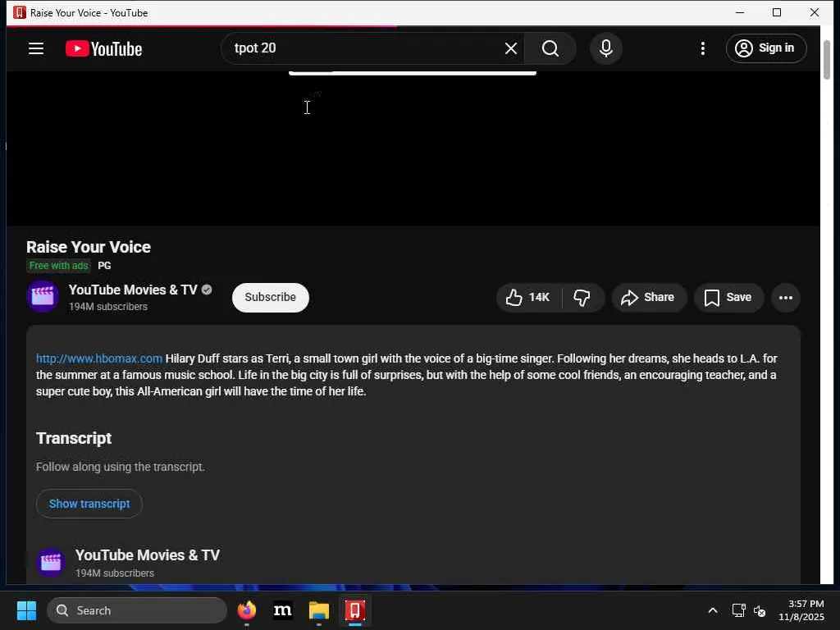Open the lower YouTube Movies & TV avatar
The image size is (840, 630).
pyautogui.click(x=51, y=563)
